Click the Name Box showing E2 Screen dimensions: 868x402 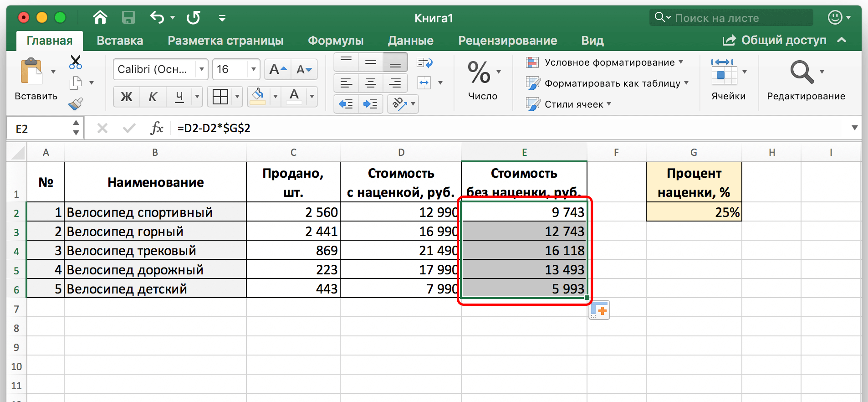39,129
